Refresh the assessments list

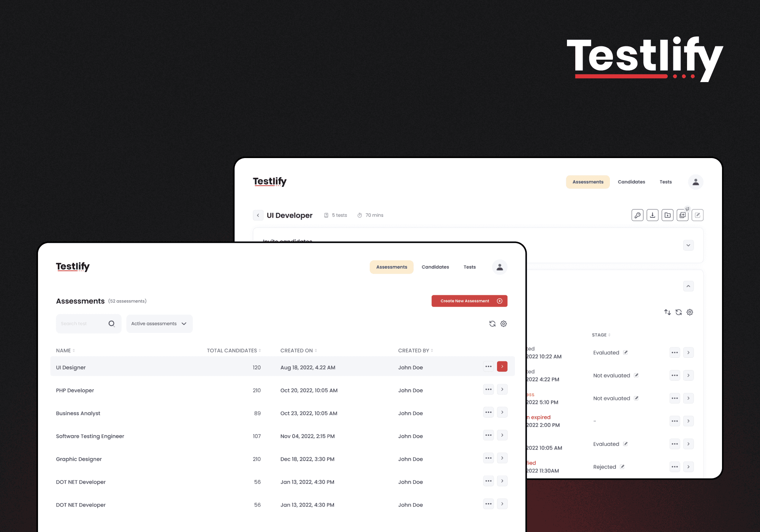point(492,324)
